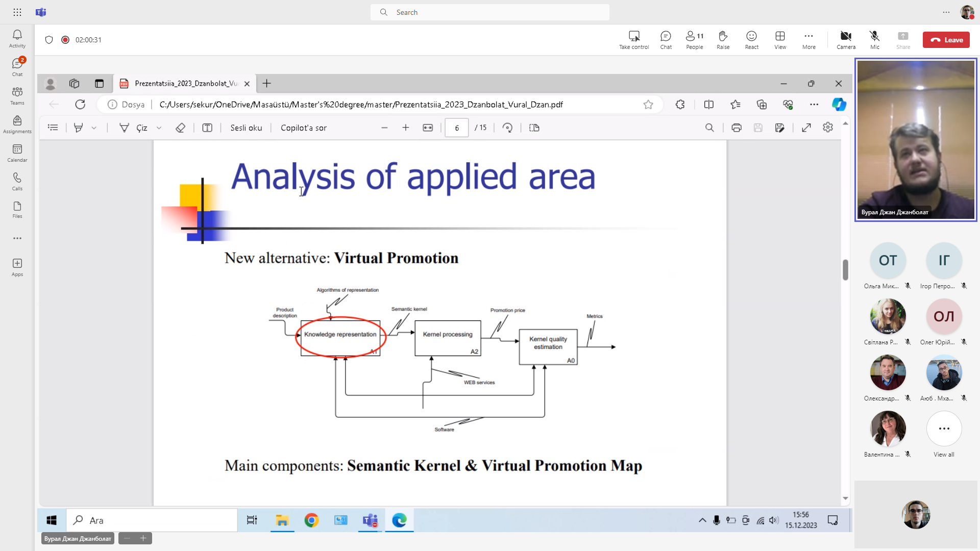Show the People participants list
980x551 pixels.
(694, 39)
